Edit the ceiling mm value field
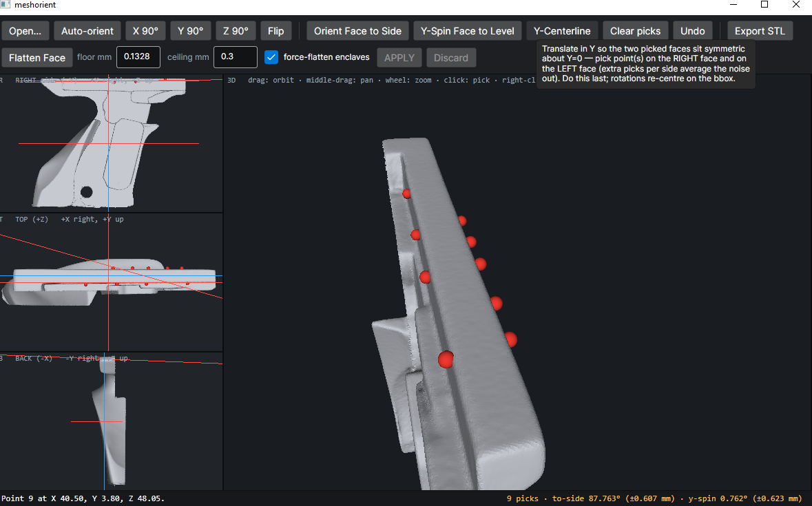The width and height of the screenshot is (812, 506). [x=236, y=57]
